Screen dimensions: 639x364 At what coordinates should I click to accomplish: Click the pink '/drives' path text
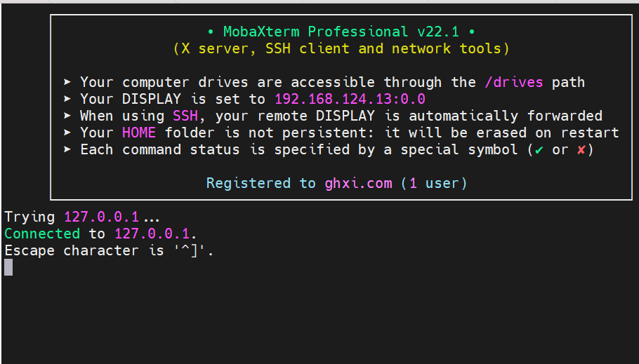click(513, 82)
